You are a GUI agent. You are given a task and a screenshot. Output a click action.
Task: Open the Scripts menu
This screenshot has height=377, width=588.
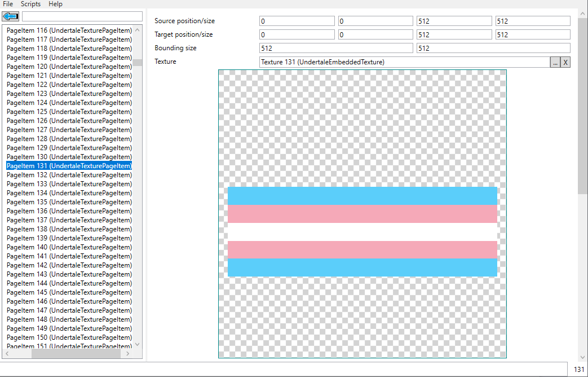30,4
